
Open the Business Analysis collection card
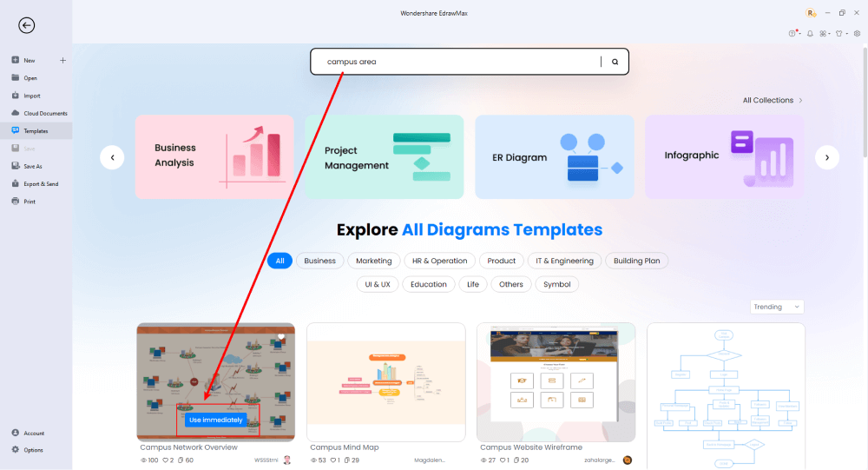click(214, 157)
